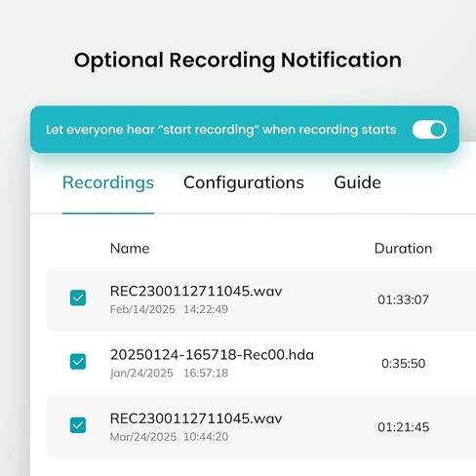Image resolution: width=476 pixels, height=476 pixels.
Task: Click the Mar/24/2025 10:44:20 timestamp
Action: [x=169, y=437]
